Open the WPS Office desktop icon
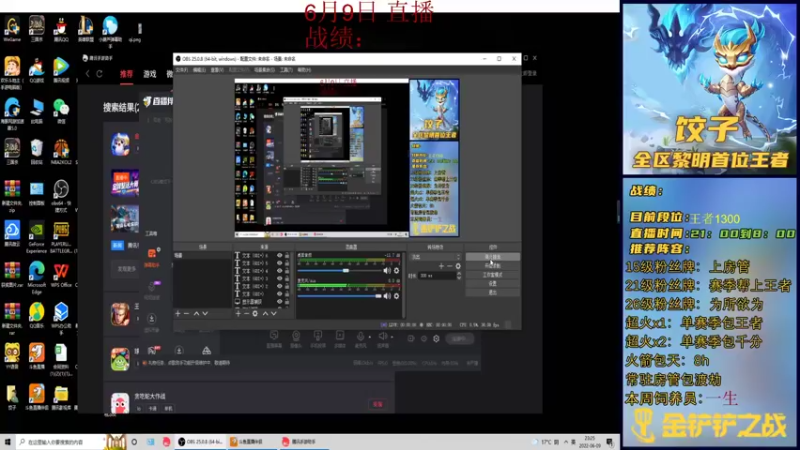This screenshot has height=450, width=800. (61, 274)
